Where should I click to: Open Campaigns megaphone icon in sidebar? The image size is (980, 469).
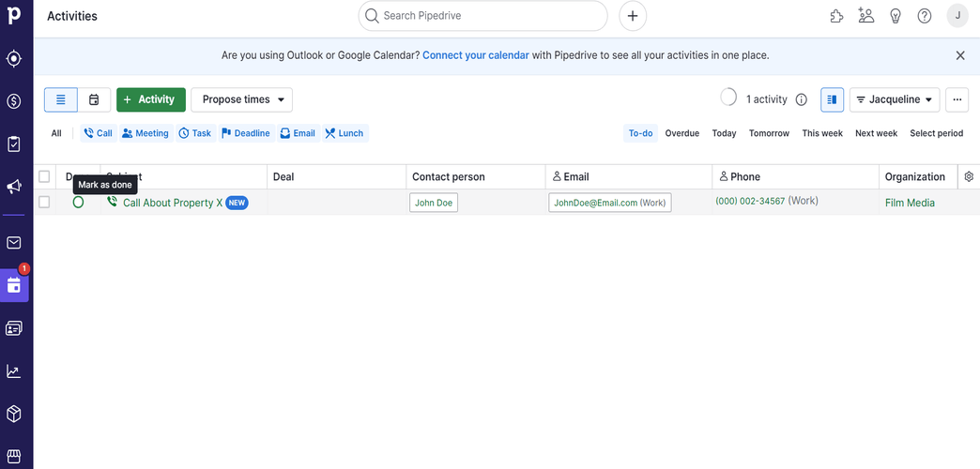click(x=14, y=186)
